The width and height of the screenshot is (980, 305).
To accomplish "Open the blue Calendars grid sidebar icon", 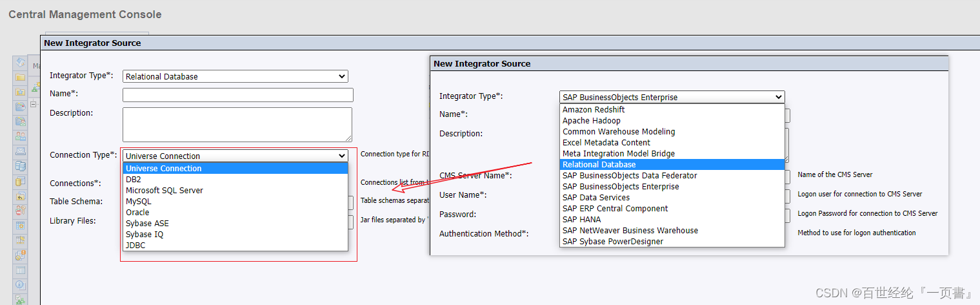I will tap(21, 226).
